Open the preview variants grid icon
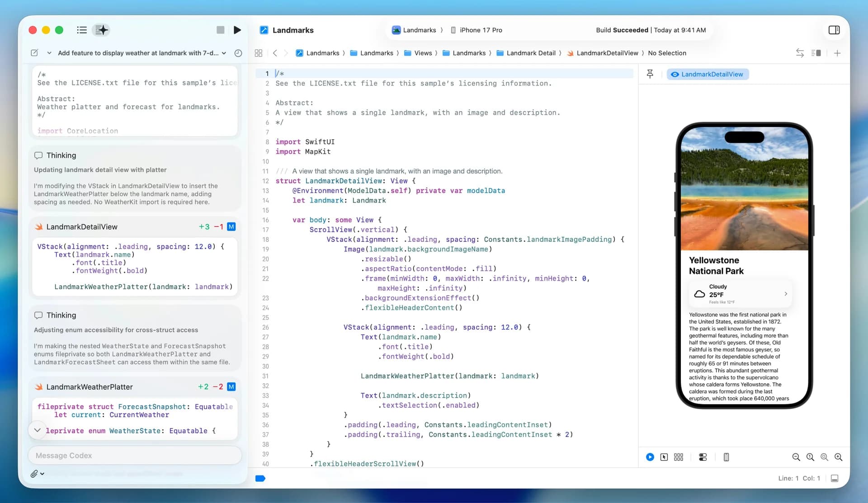The width and height of the screenshot is (868, 503). pyautogui.click(x=679, y=457)
